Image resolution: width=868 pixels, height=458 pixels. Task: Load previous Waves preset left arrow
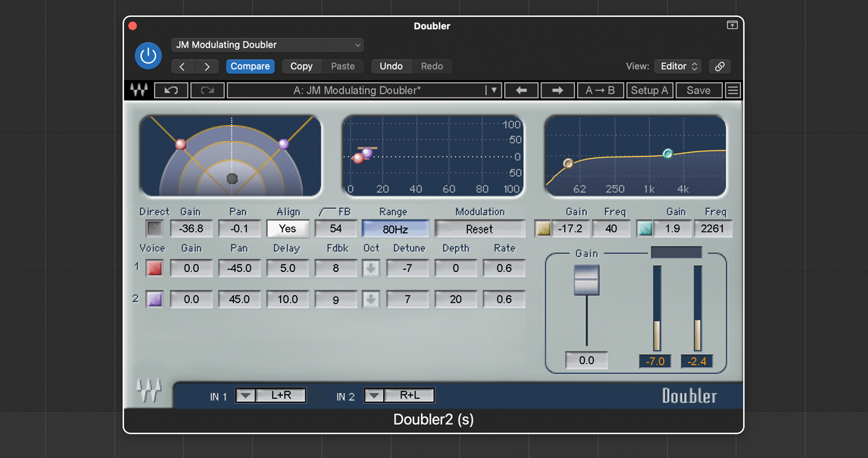[521, 90]
